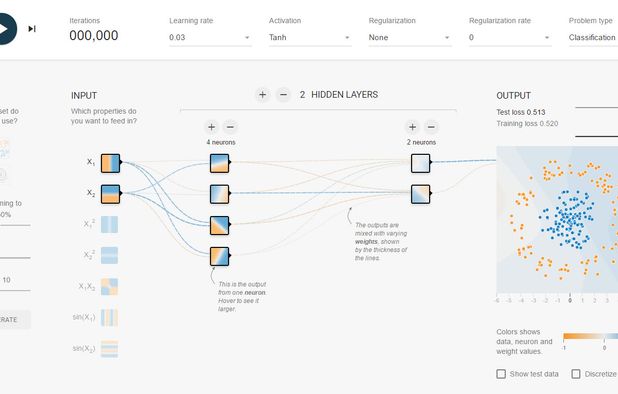
Task: Remove neuron from first hidden layer
Action: (x=231, y=127)
